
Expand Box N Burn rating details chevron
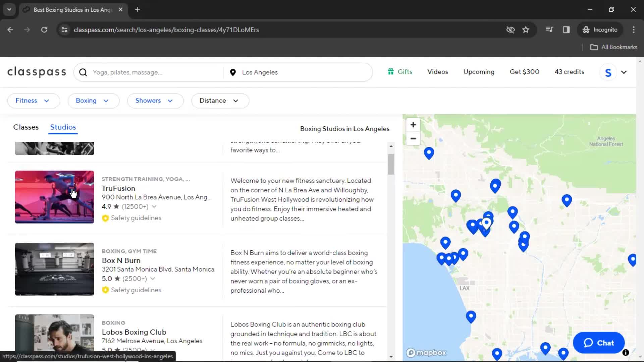(x=153, y=279)
